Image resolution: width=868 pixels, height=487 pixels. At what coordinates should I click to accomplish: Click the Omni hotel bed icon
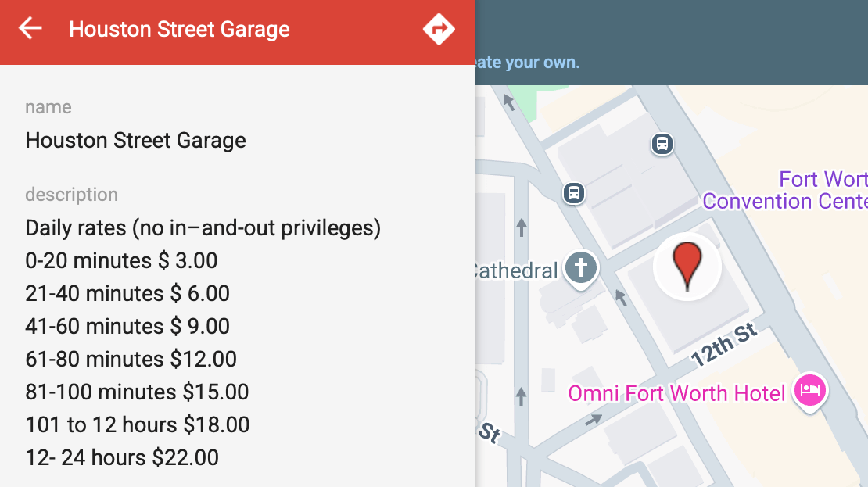pyautogui.click(x=810, y=389)
